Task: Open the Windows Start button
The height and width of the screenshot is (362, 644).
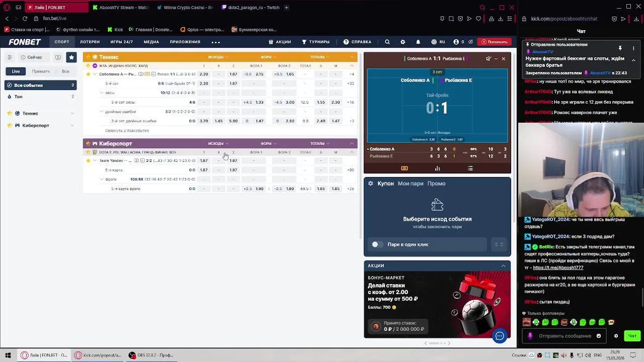Action: pyautogui.click(x=8, y=355)
